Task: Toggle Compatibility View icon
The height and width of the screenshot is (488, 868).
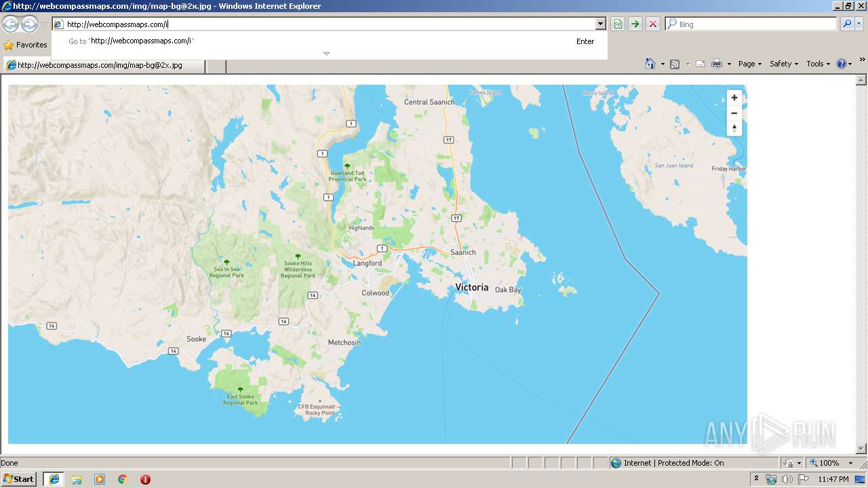Action: [x=618, y=24]
